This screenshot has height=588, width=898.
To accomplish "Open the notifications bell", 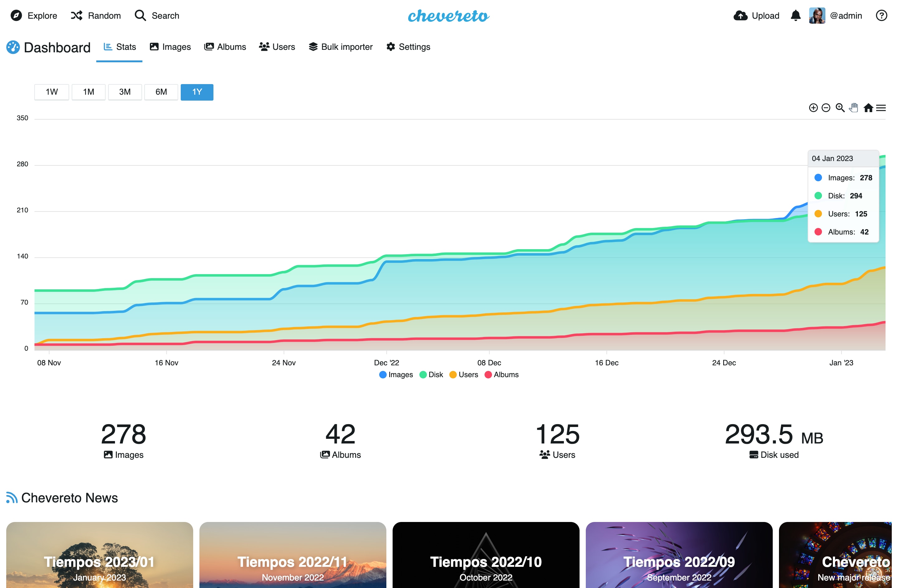I will coord(795,16).
